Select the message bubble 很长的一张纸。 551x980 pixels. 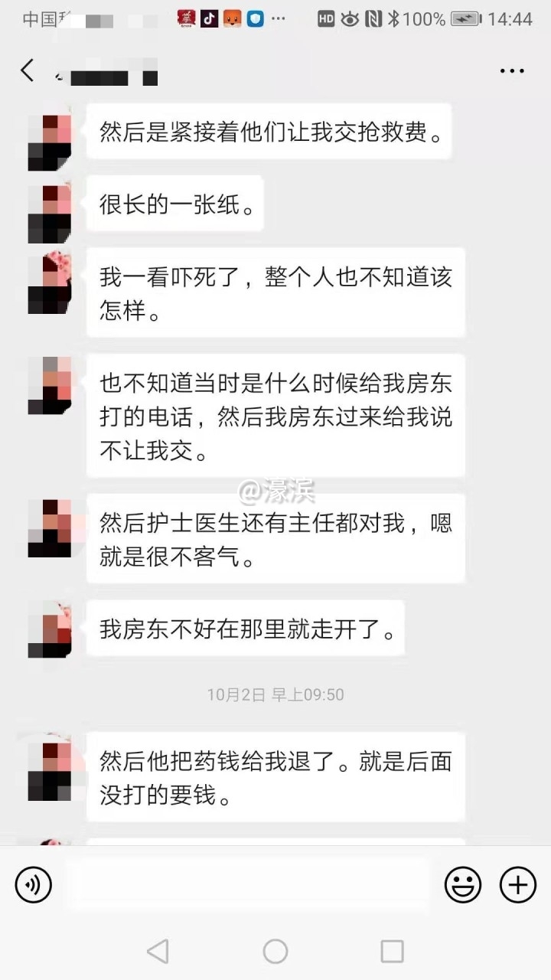click(x=175, y=204)
